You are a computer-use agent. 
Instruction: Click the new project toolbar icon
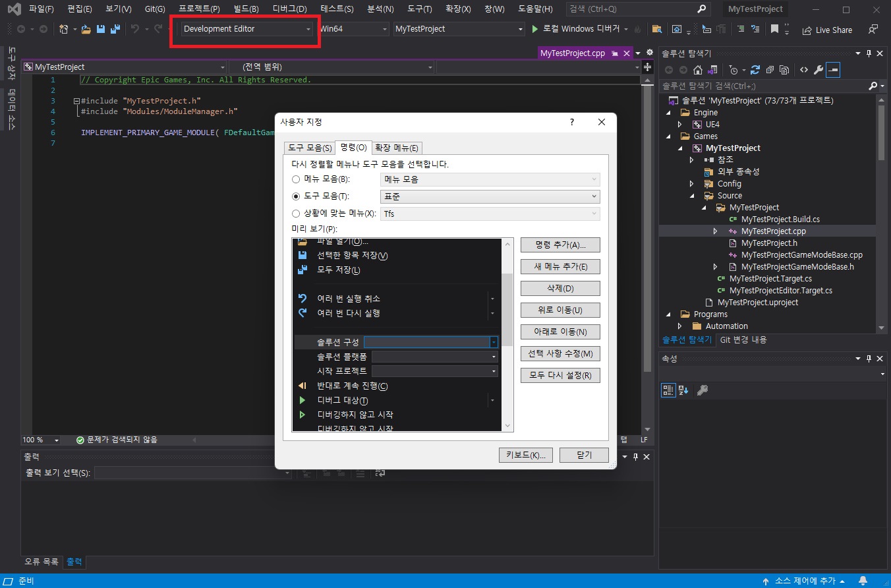64,29
